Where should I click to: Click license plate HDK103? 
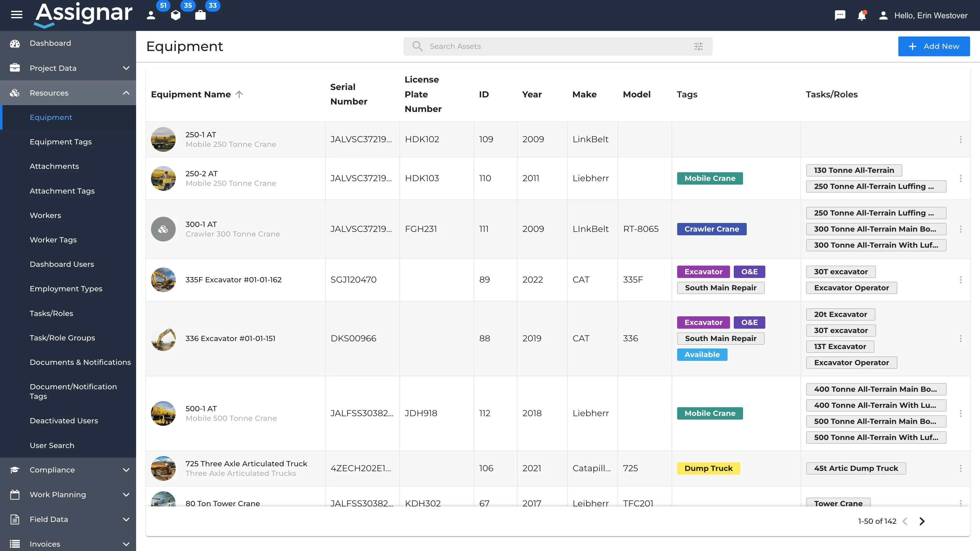tap(422, 178)
